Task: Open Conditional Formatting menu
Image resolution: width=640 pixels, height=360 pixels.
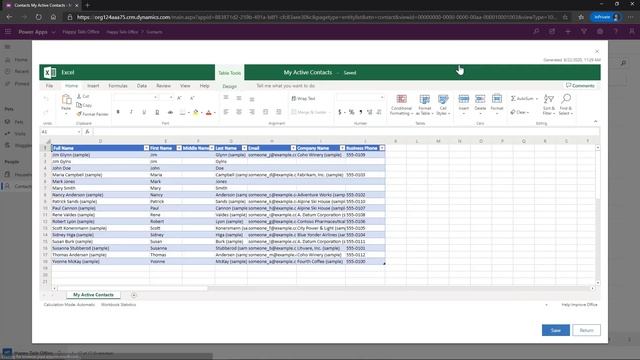Action: (x=401, y=104)
